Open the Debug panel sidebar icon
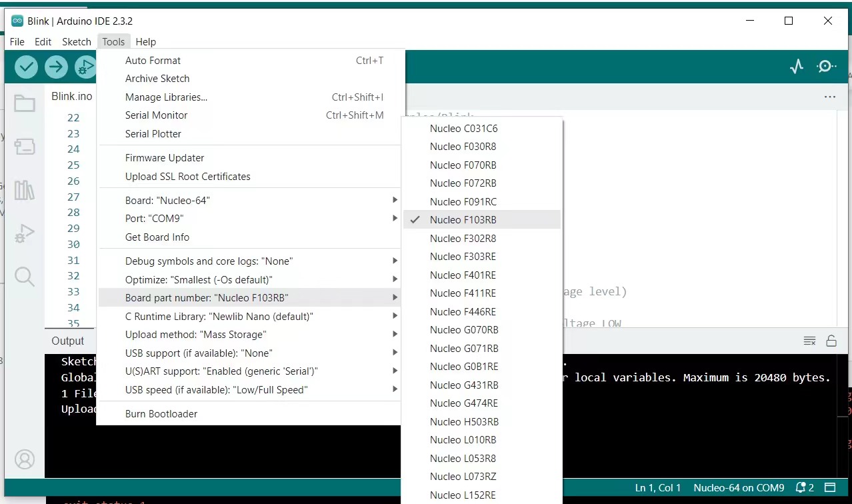852x504 pixels. coord(25,233)
